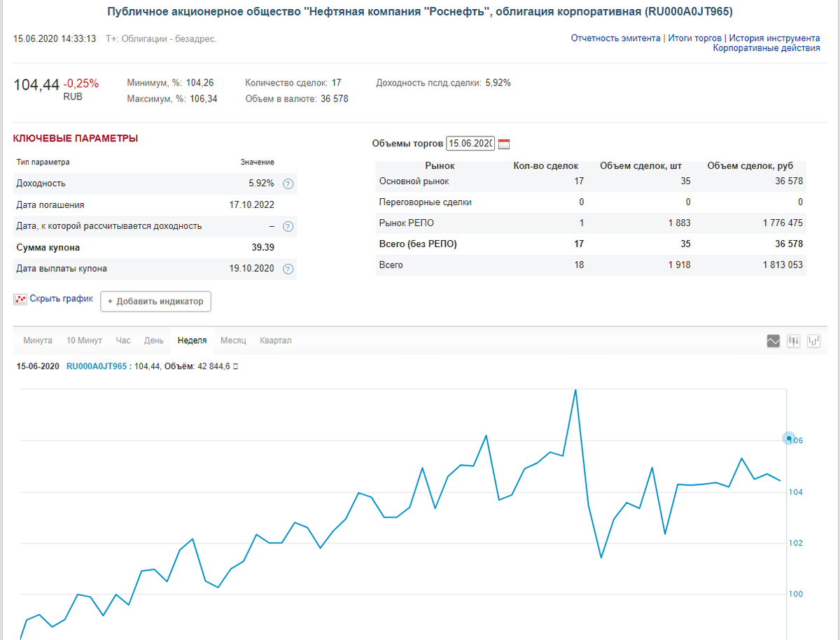The image size is (840, 640).
Task: Click the Дата погашения value 17.10.2022
Action: click(252, 205)
